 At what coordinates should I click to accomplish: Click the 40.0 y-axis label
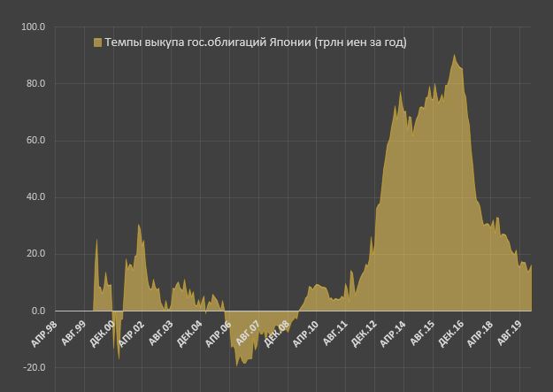pos(35,197)
